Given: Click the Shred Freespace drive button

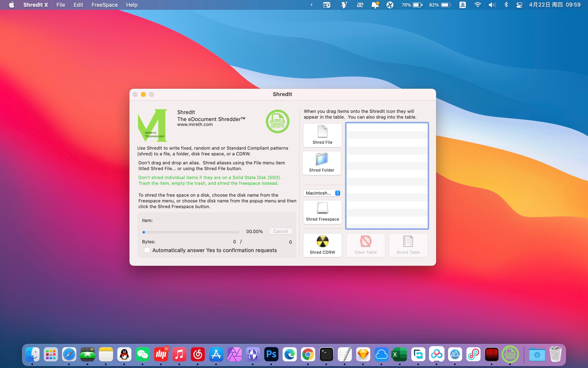Looking at the screenshot, I should (x=322, y=212).
